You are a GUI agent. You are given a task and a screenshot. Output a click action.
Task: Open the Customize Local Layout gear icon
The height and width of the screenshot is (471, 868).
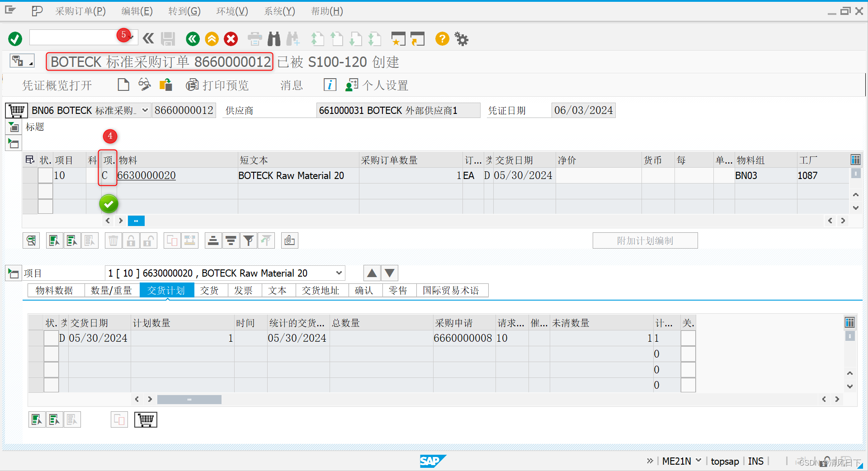click(x=462, y=39)
